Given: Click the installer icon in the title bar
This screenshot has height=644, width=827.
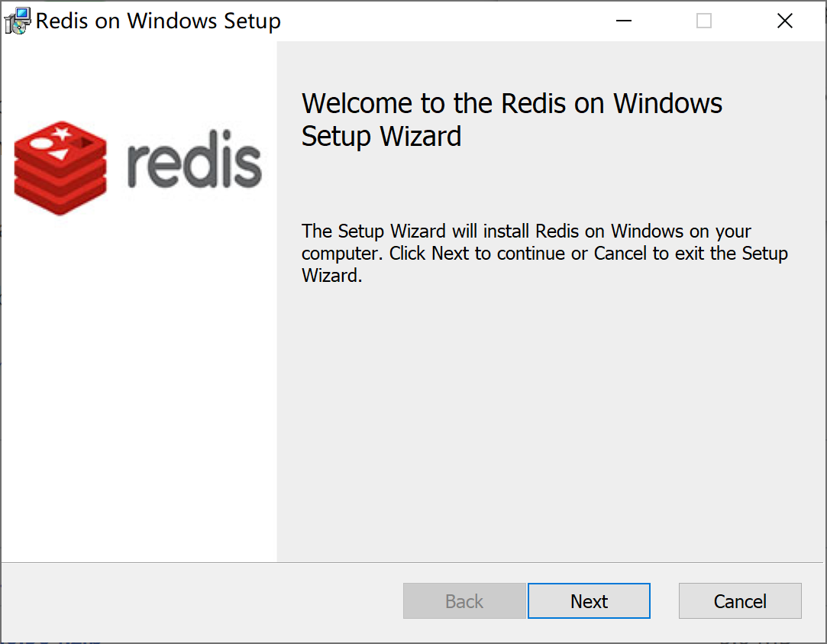Looking at the screenshot, I should (18, 21).
